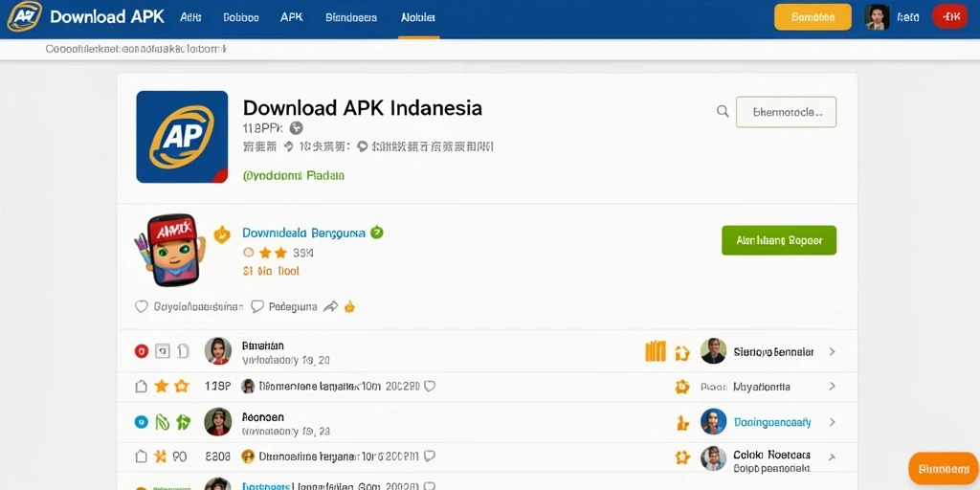
Task: Open comments with the "Padeguna" bubble icon
Action: coord(257,306)
